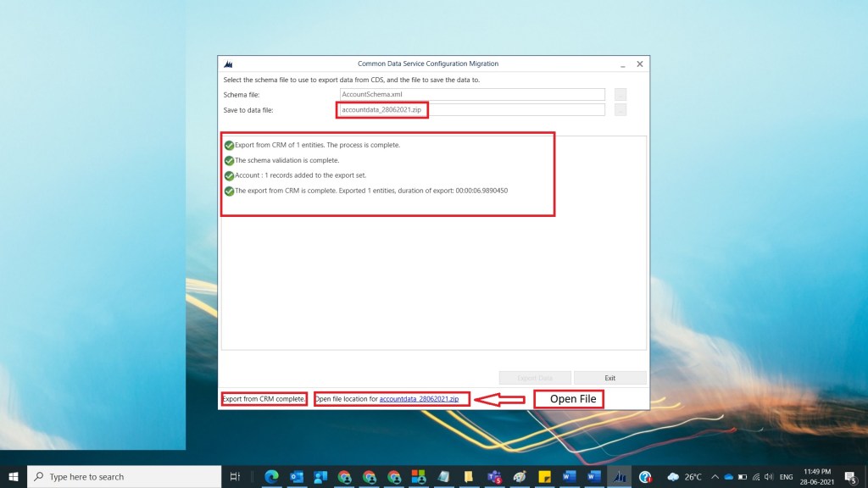
Task: Click the browse button beside Schema file
Action: click(620, 94)
